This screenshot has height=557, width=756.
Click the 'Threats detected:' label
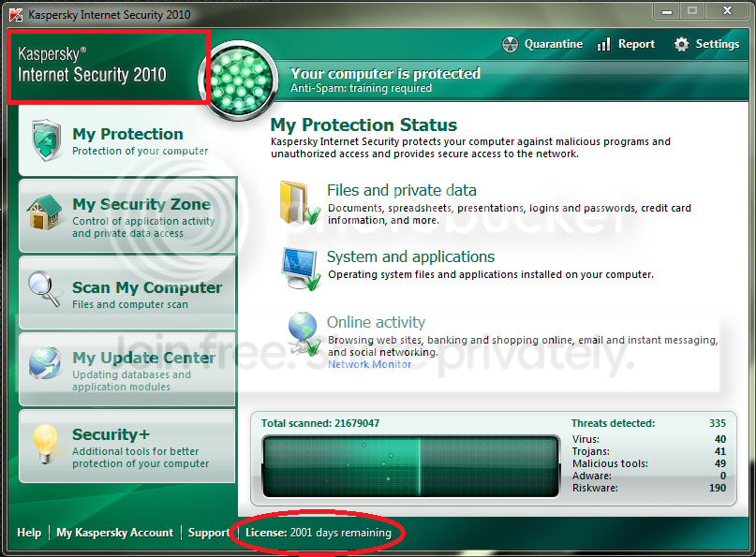pyautogui.click(x=614, y=423)
